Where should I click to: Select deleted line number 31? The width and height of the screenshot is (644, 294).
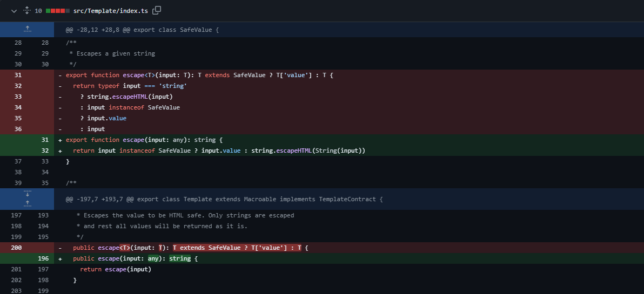click(18, 75)
